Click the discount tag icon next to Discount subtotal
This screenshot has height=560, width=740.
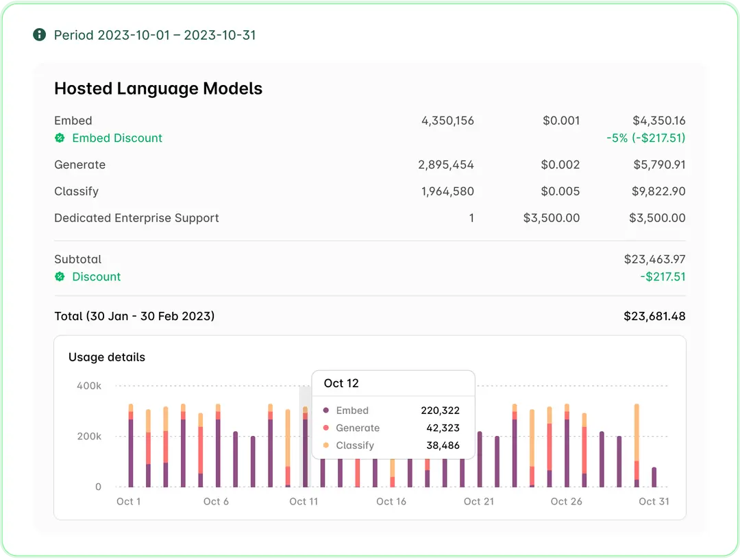pos(59,276)
